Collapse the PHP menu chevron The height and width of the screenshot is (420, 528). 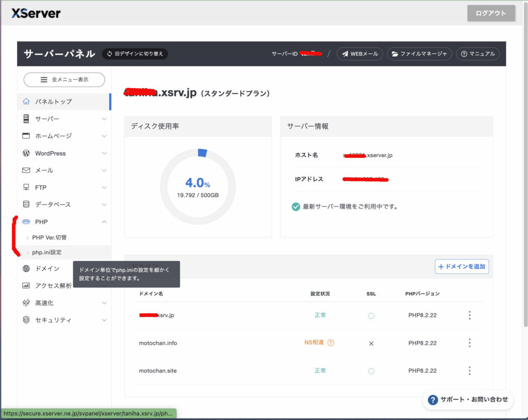pyautogui.click(x=104, y=222)
